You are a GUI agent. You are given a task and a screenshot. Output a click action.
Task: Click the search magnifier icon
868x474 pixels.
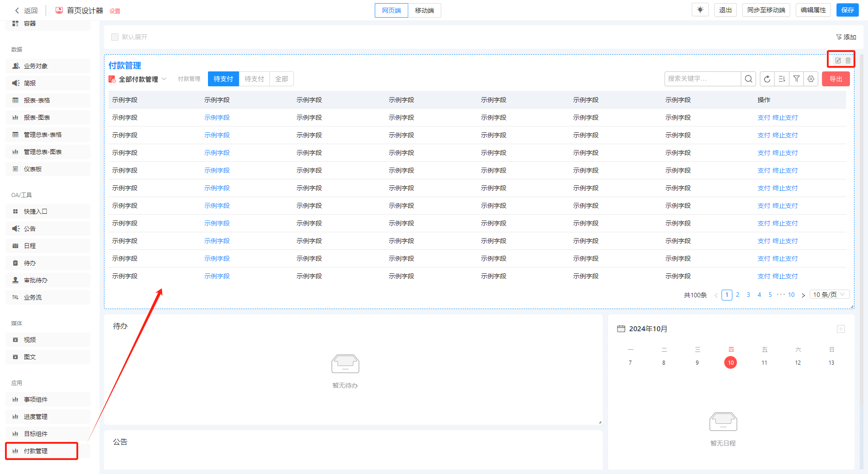pyautogui.click(x=749, y=79)
